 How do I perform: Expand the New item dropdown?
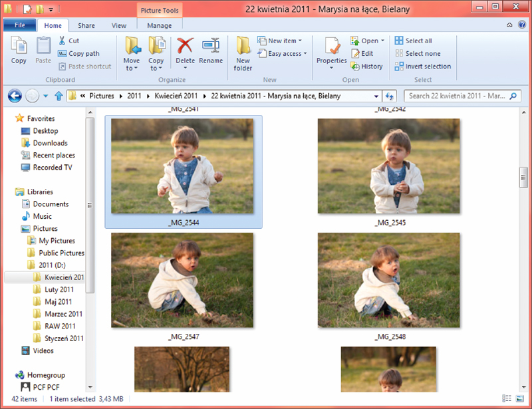click(283, 41)
